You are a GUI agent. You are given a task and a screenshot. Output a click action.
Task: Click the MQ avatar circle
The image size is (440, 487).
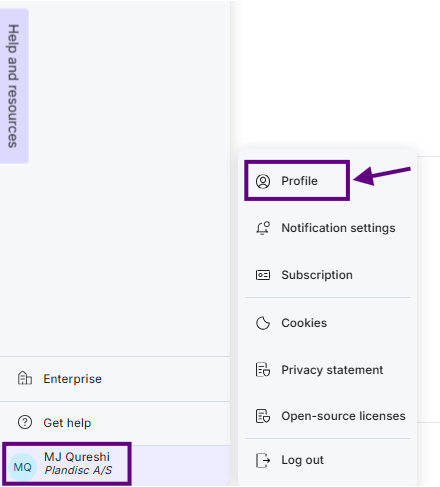tap(22, 467)
